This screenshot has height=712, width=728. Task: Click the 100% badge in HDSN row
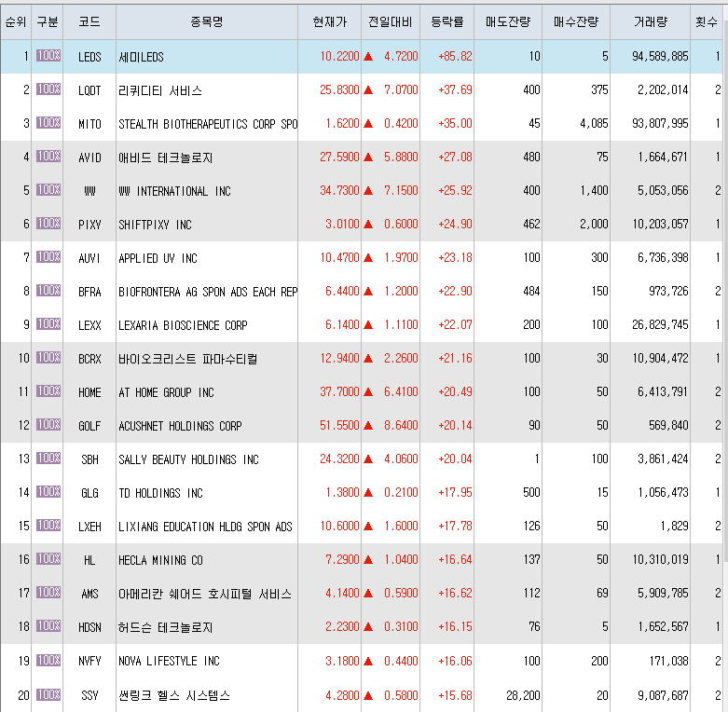pyautogui.click(x=48, y=625)
